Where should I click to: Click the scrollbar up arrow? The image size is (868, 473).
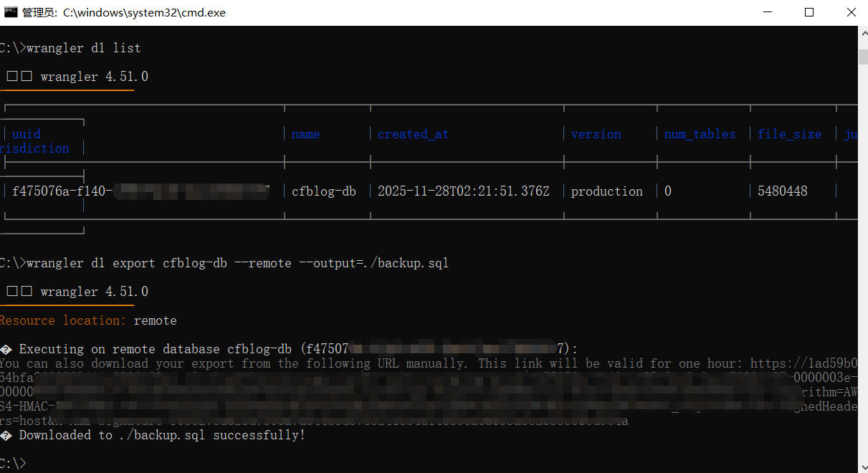pos(862,33)
